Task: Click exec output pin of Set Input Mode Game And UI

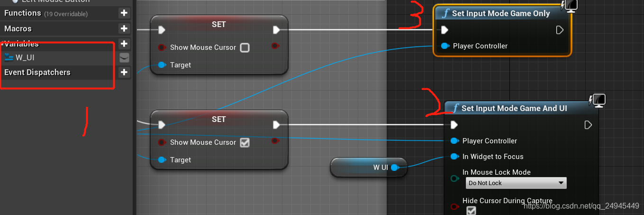Action: [x=588, y=125]
